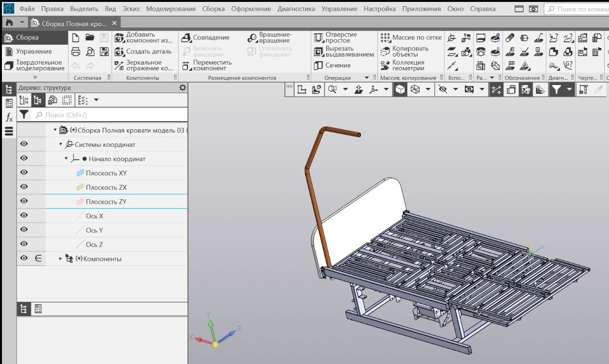The width and height of the screenshot is (609, 364).
Task: Toggle visibility of Ось Z
Action: [24, 244]
